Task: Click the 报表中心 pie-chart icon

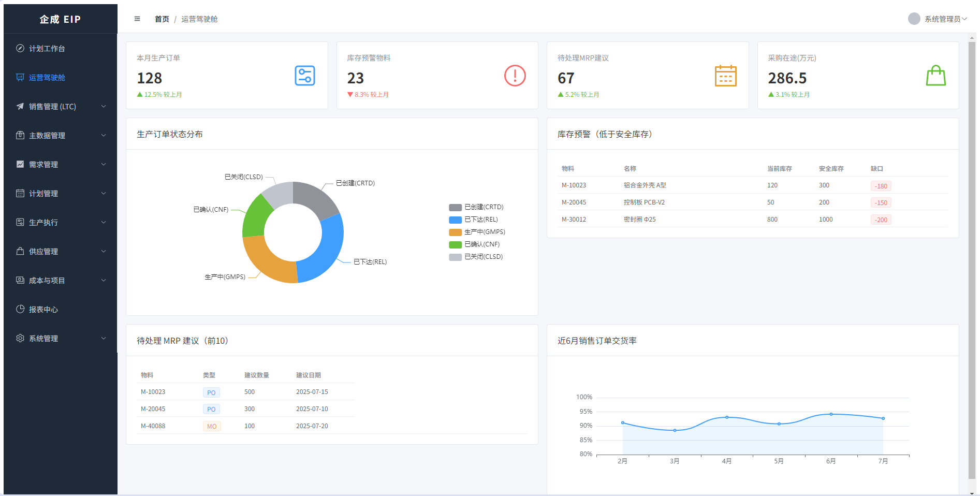Action: (20, 309)
